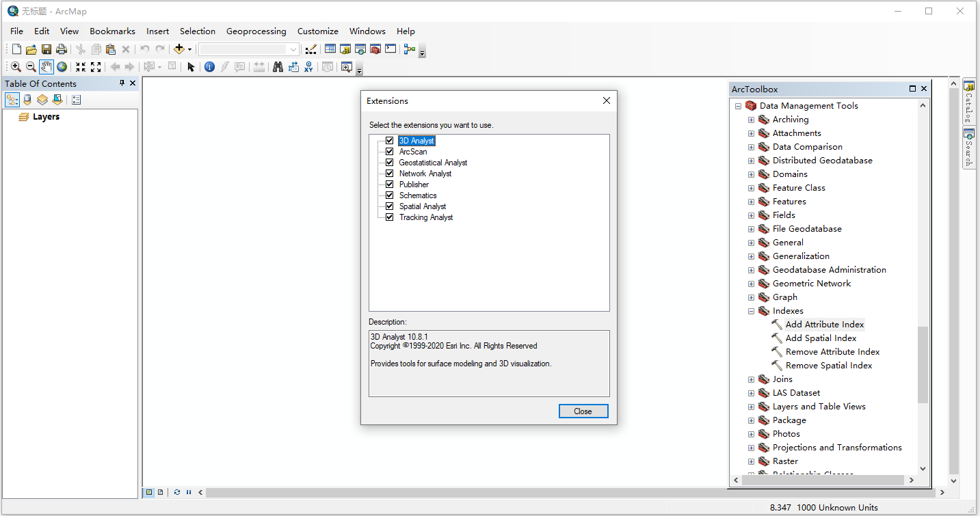This screenshot has height=516, width=980.
Task: Select the Zoom In tool
Action: tap(16, 67)
